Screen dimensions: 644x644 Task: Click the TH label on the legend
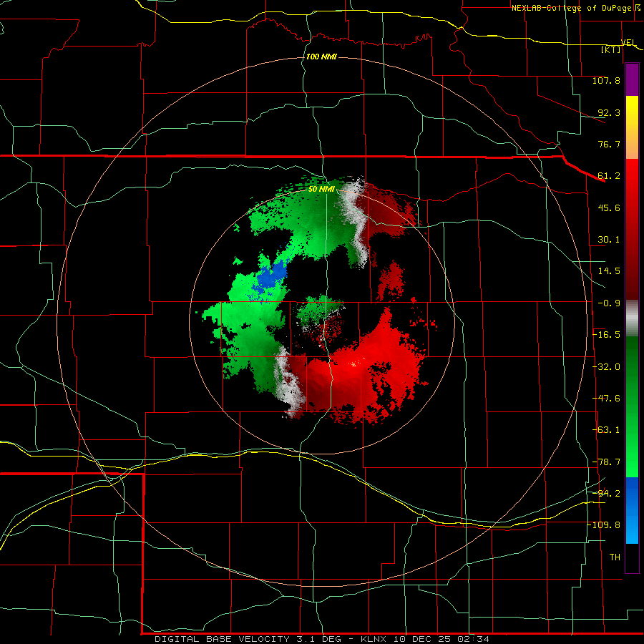click(x=615, y=557)
